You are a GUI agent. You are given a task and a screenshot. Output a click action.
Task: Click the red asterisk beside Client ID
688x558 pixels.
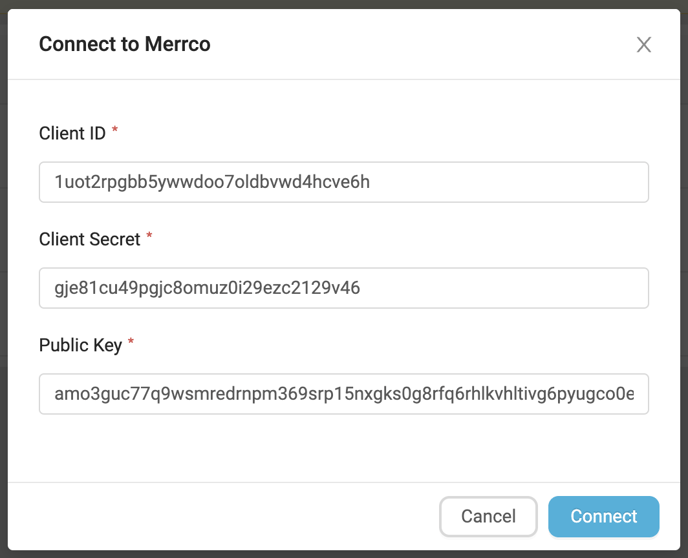coord(115,132)
